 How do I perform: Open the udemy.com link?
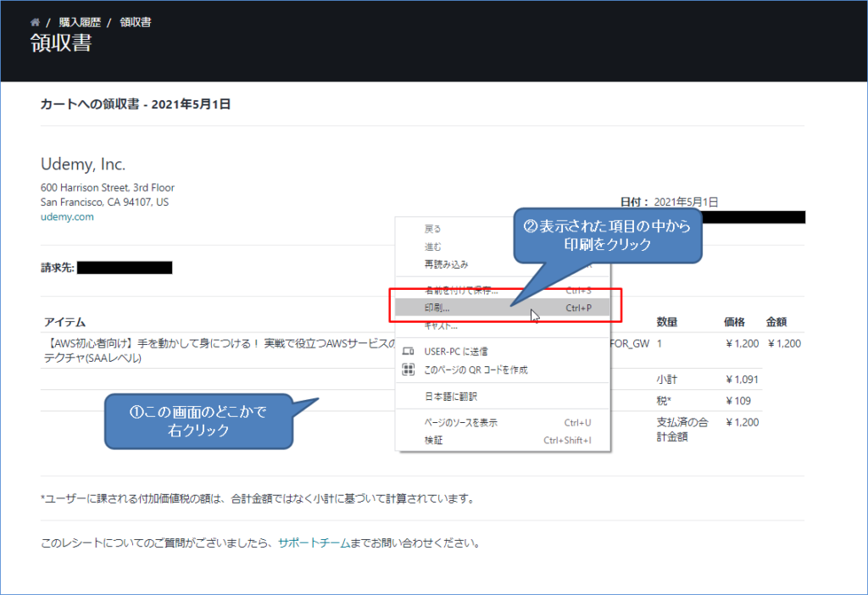pyautogui.click(x=67, y=215)
